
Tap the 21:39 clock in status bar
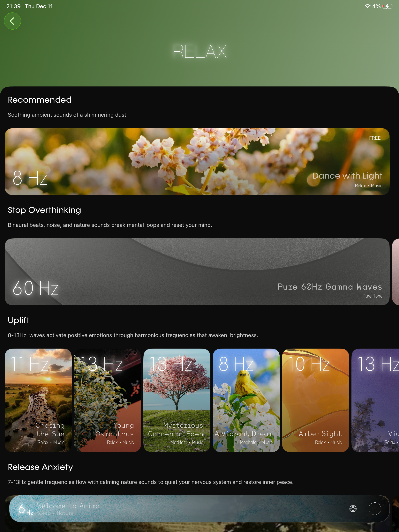13,6
